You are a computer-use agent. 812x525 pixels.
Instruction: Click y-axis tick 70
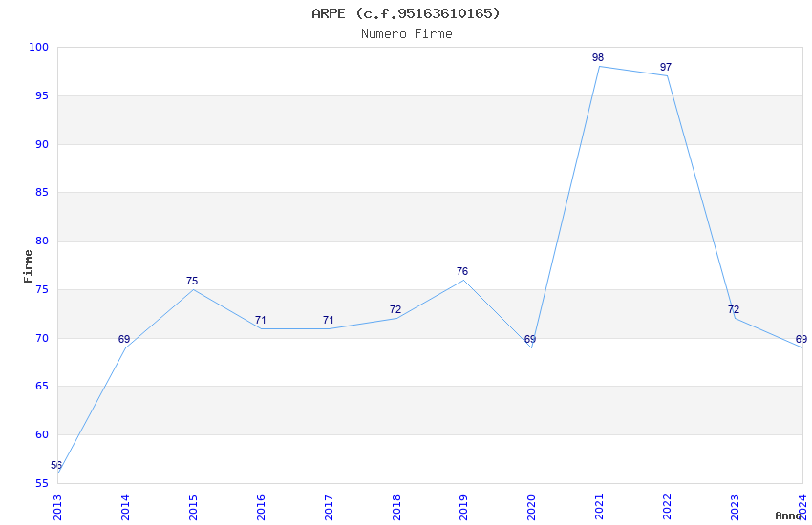click(42, 338)
